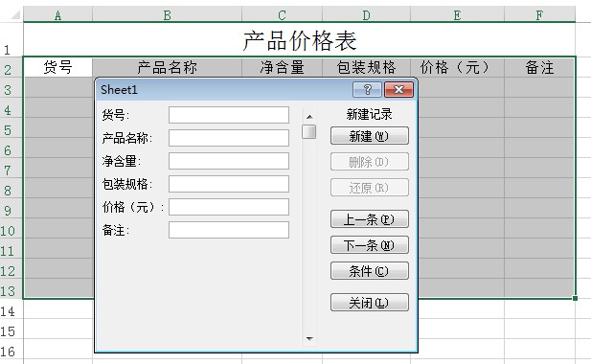Viewport: 591px width, 364px height.
Task: Close the form with 关闭(L) button
Action: 370,302
